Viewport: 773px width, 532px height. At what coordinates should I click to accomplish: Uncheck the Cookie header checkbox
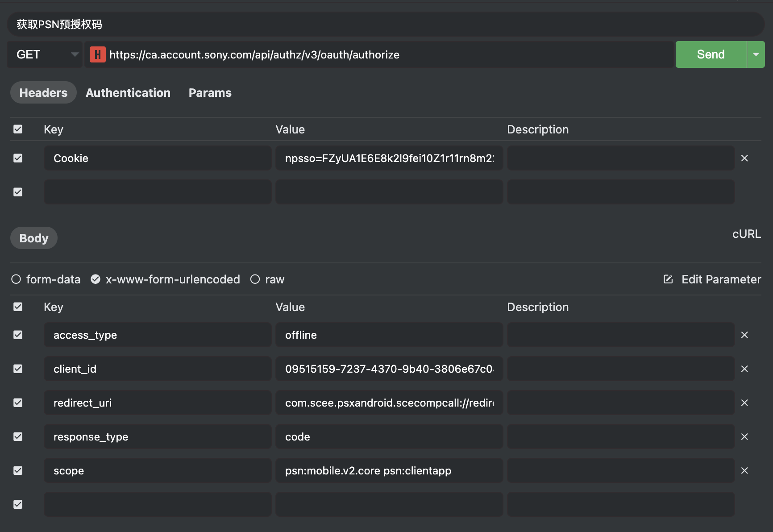[18, 158]
